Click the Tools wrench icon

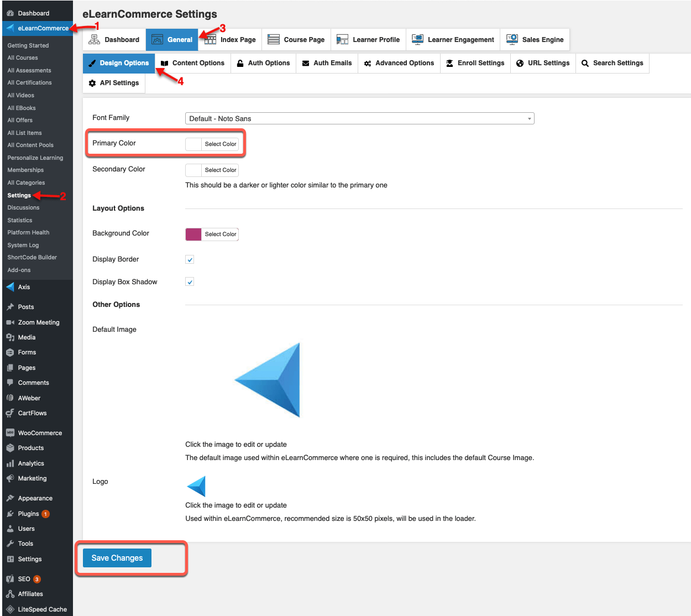coord(10,544)
